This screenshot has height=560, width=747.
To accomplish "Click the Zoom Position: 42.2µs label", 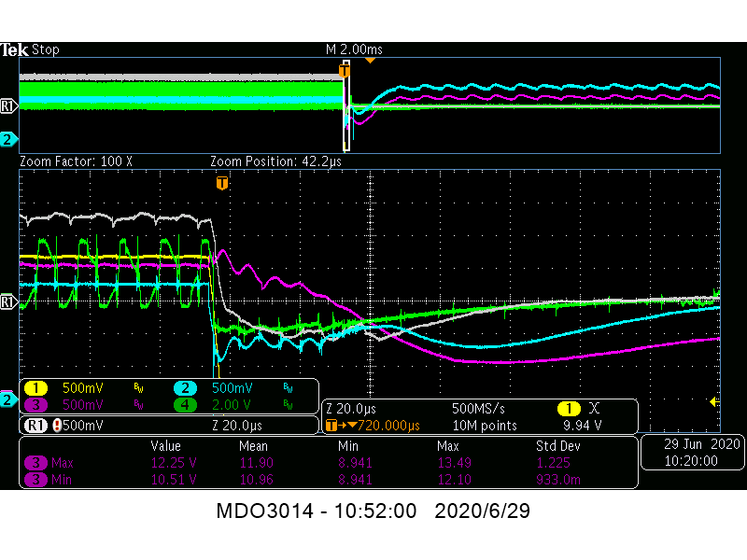I will point(275,161).
